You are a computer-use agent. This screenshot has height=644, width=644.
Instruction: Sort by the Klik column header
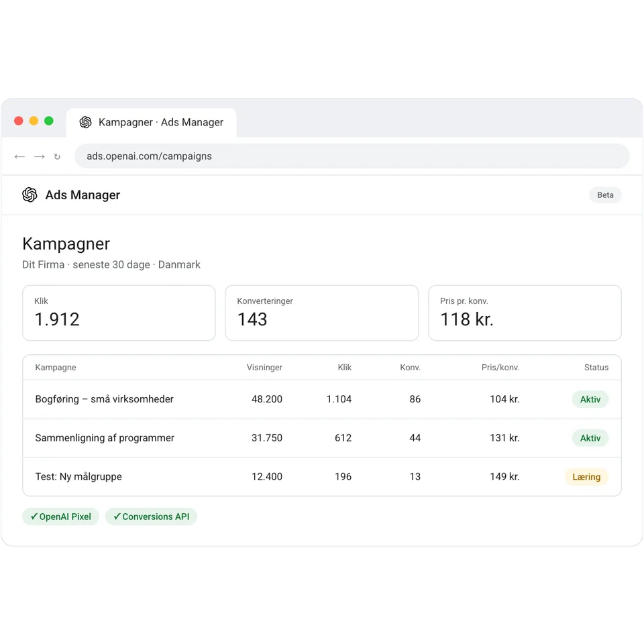[x=345, y=368]
